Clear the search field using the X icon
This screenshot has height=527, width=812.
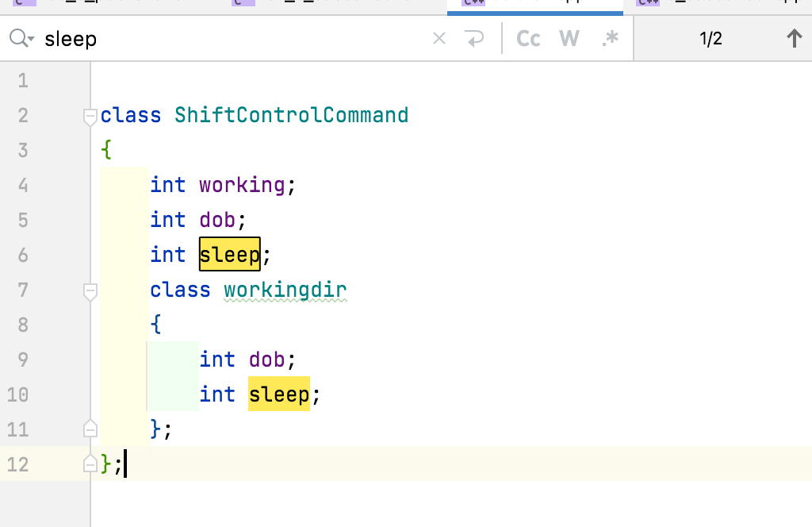[x=439, y=37]
